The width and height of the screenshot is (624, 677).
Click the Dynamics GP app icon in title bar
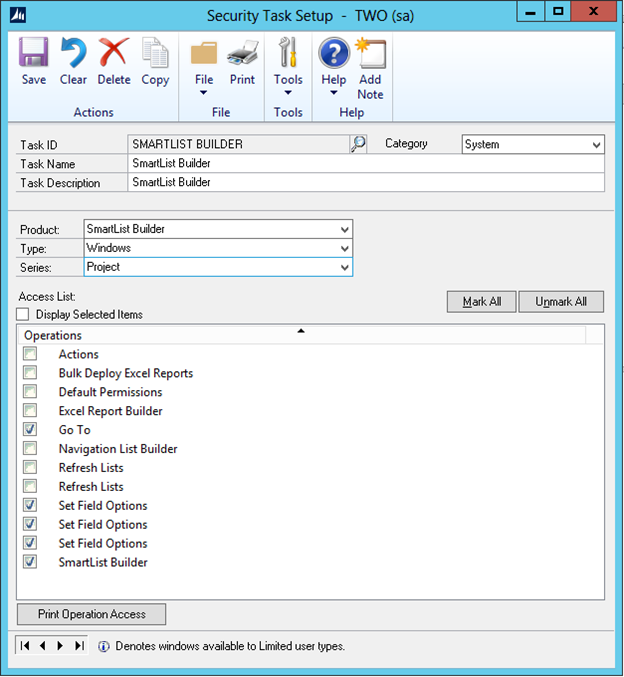(18, 16)
